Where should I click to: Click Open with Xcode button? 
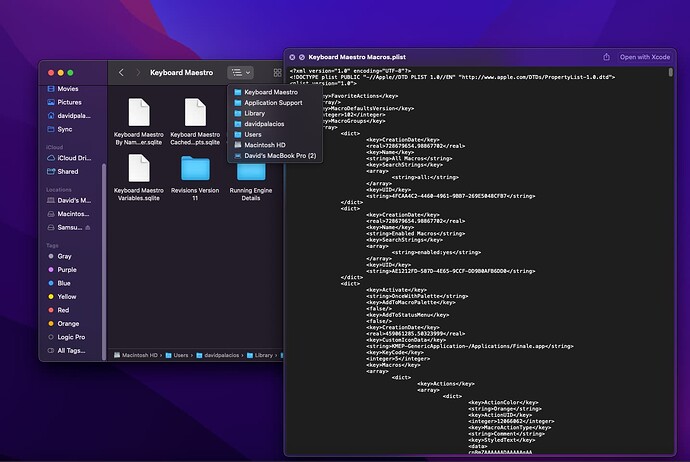(645, 57)
